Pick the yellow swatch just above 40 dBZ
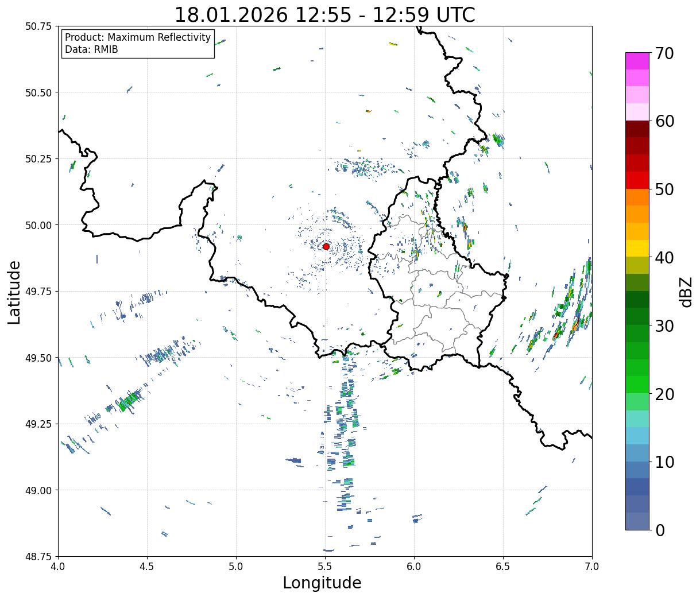This screenshot has width=700, height=597. 637,248
